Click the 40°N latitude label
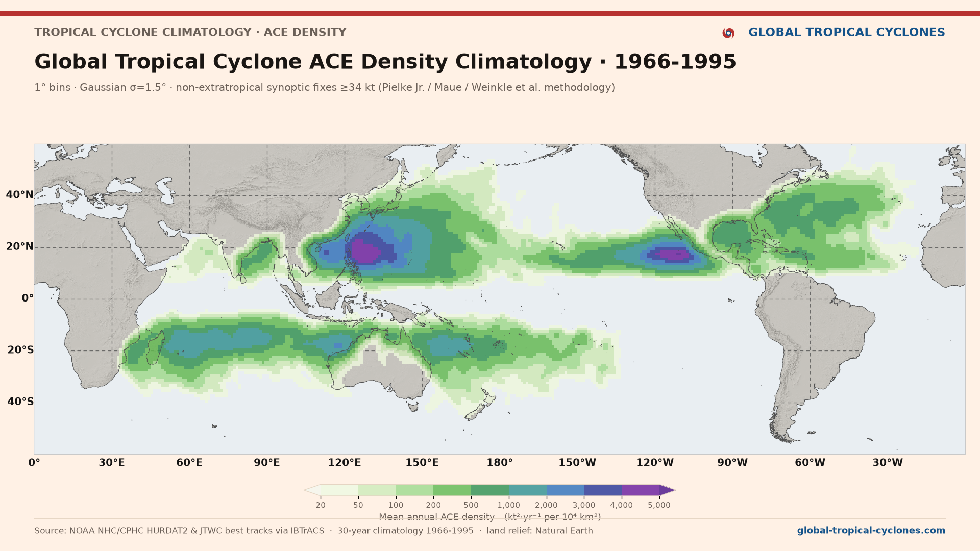Image resolution: width=980 pixels, height=551 pixels. [x=20, y=195]
